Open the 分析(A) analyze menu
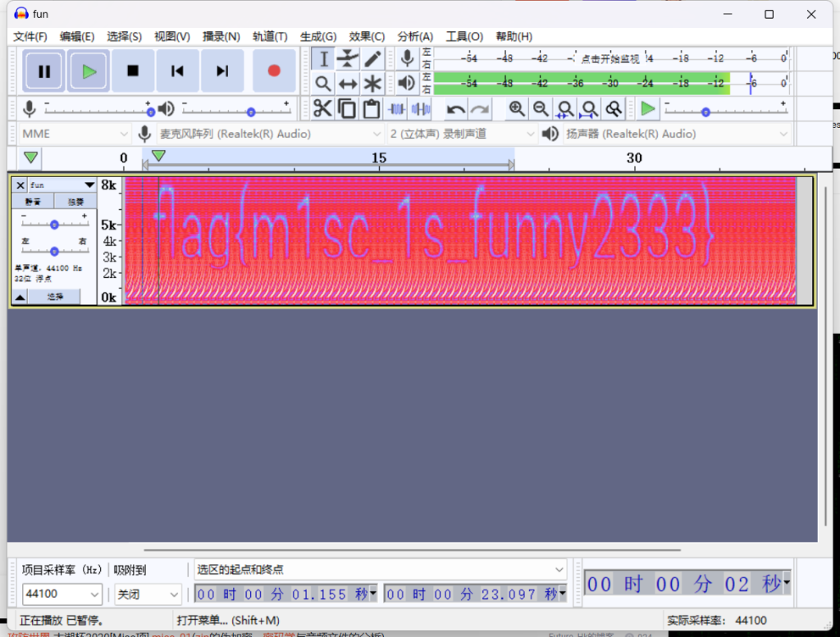 coord(414,36)
